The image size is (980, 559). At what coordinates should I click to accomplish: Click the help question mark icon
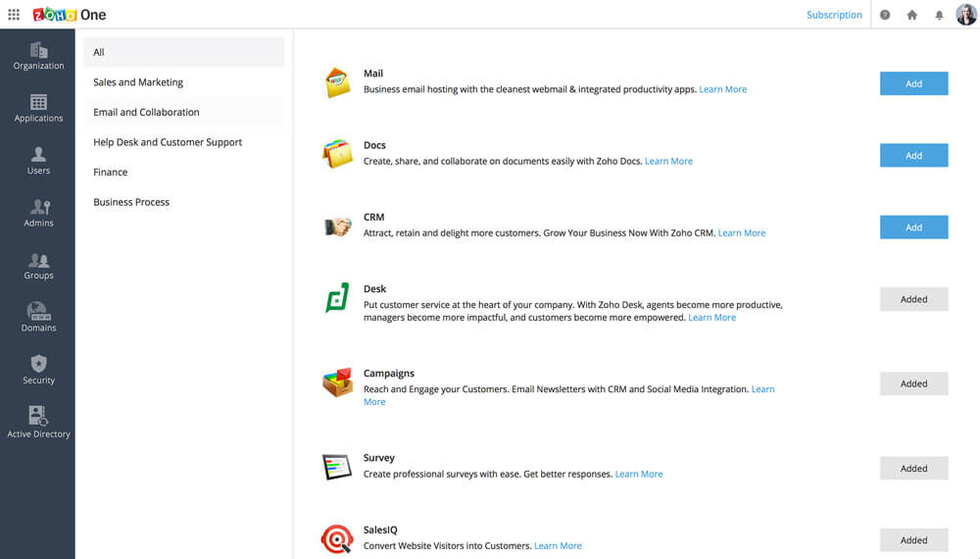[x=885, y=15]
